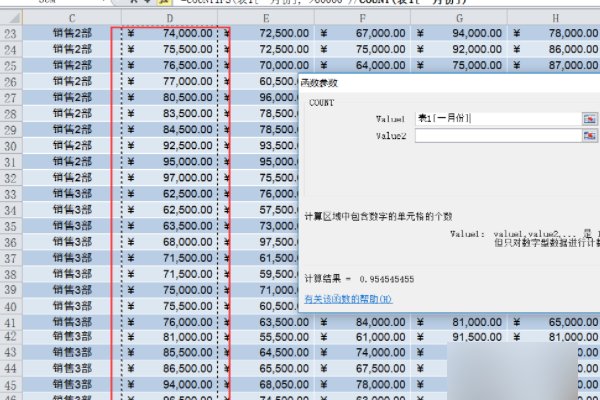Select row 28 header
This screenshot has height=400, width=600.
[11, 114]
